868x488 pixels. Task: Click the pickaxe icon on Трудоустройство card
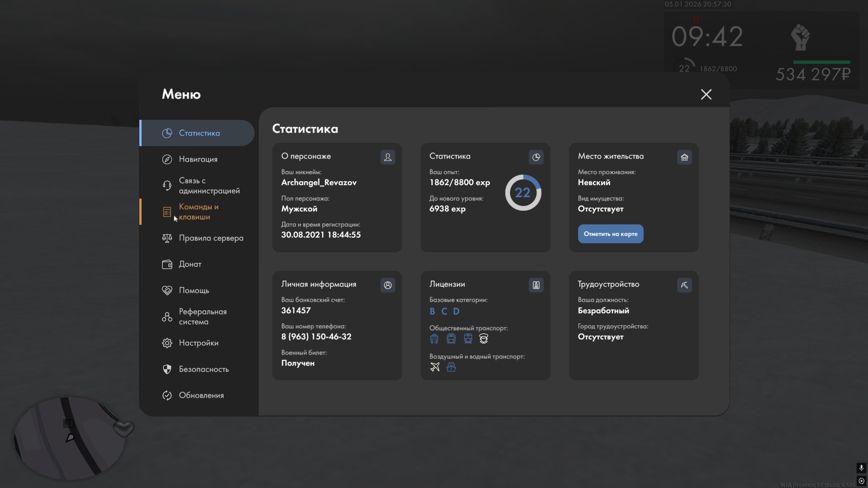[x=684, y=285]
